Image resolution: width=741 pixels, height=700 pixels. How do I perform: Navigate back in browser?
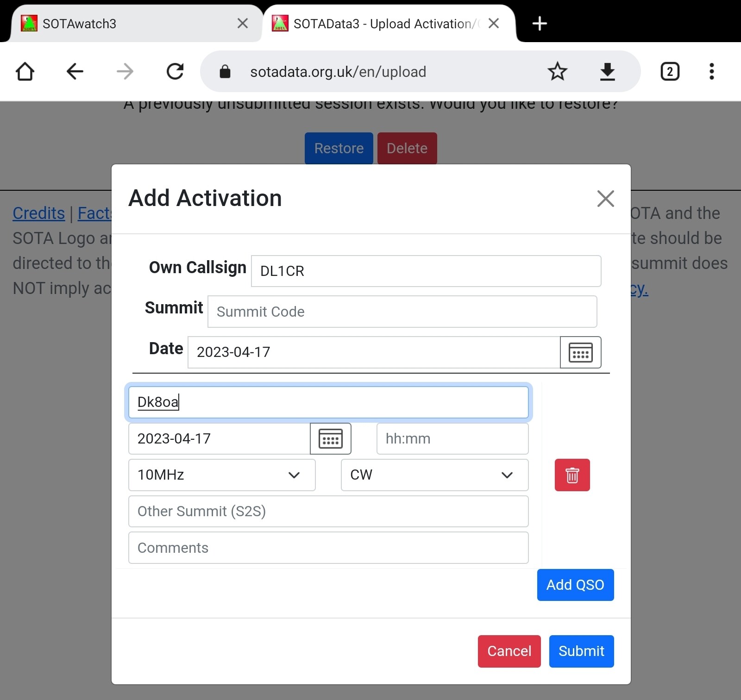(x=75, y=72)
